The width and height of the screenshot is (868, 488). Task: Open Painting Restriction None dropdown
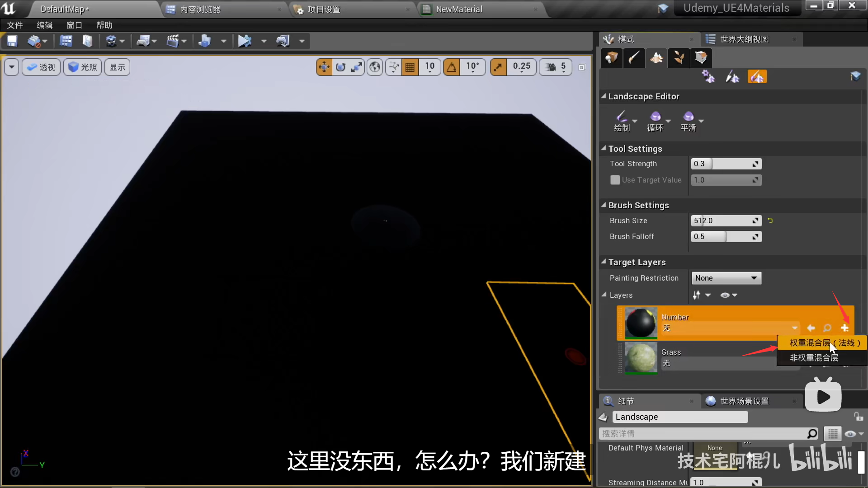tap(726, 278)
